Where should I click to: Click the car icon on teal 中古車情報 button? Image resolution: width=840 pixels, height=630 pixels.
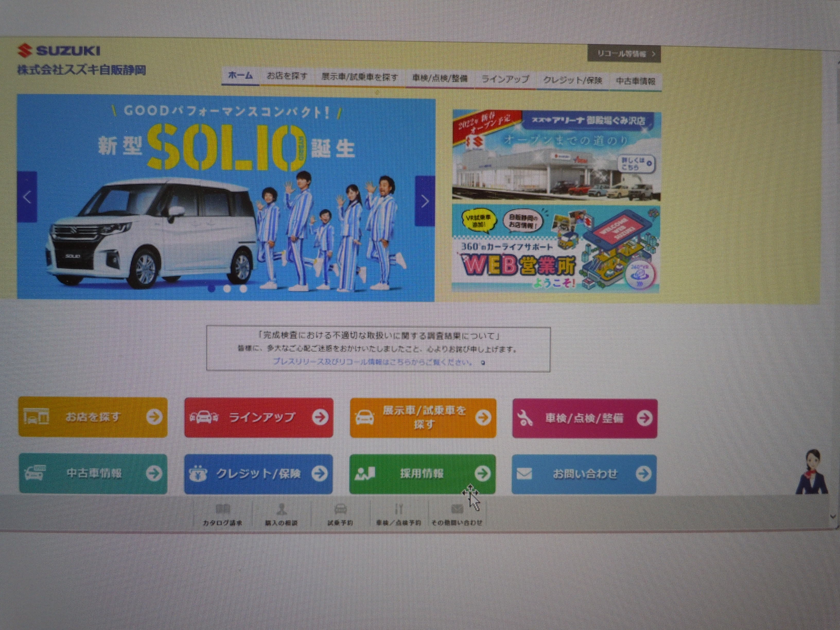(35, 473)
